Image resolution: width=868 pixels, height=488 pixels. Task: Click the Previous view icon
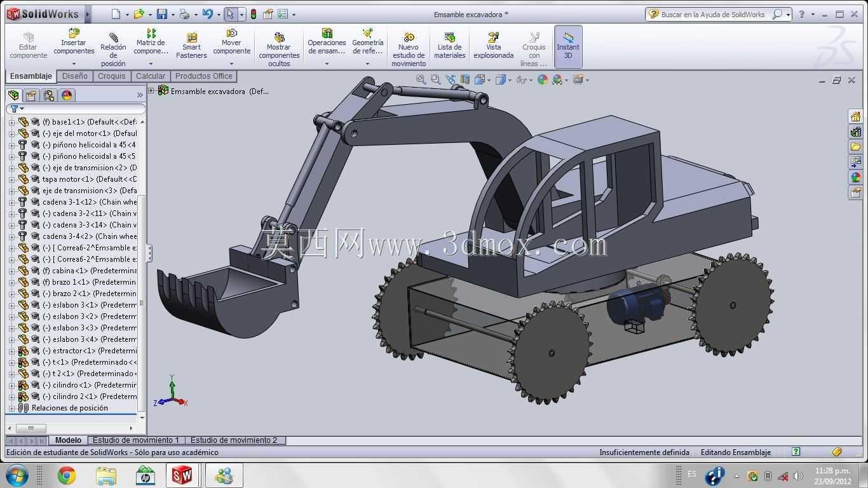[x=451, y=79]
